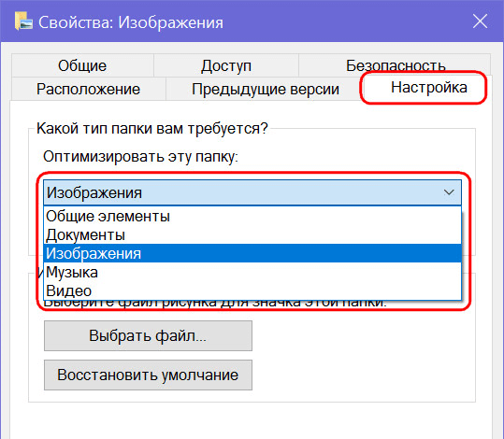Screen dimensions: 504x439
Task: Open the Доступ tab
Action: (226, 65)
